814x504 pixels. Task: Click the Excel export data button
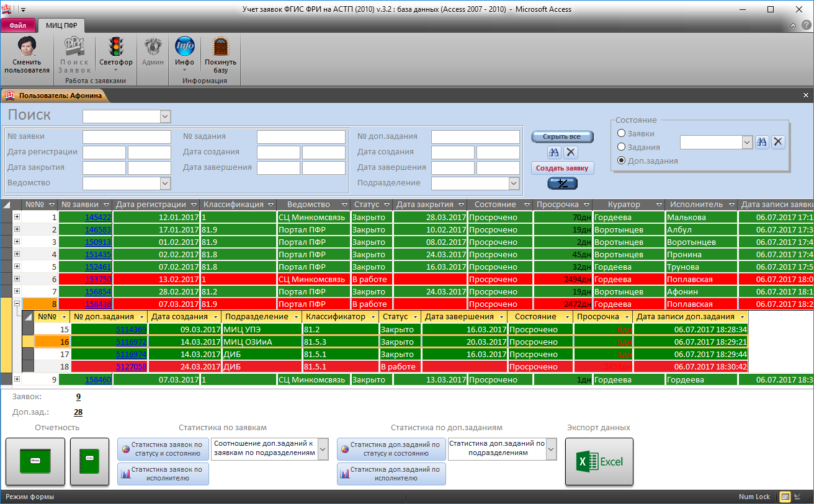pos(599,461)
